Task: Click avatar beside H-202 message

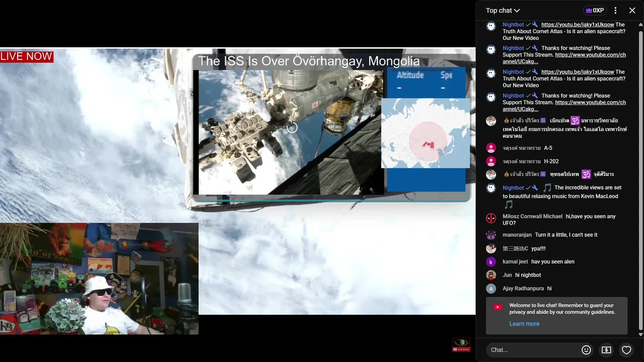Action: tap(491, 161)
